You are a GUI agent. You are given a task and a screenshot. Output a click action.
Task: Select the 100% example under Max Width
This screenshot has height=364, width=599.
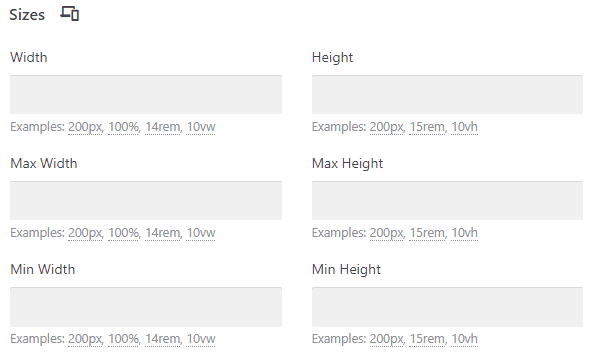coord(124,233)
